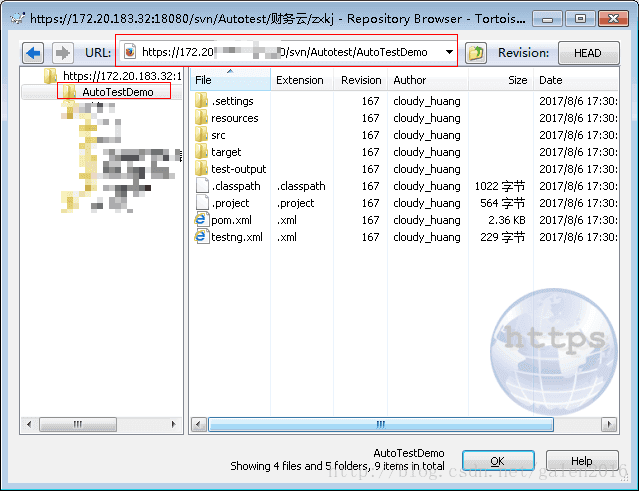Close the Repository Browser window
The height and width of the screenshot is (491, 639).
tap(613, 19)
